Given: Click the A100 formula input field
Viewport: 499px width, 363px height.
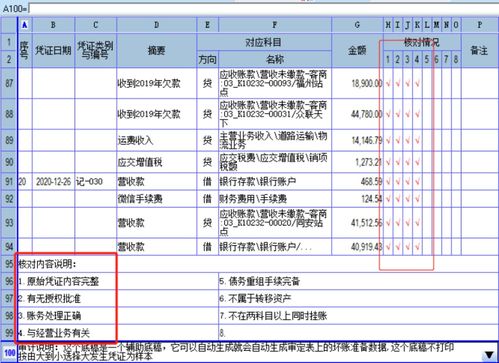Looking at the screenshot, I should (263, 9).
